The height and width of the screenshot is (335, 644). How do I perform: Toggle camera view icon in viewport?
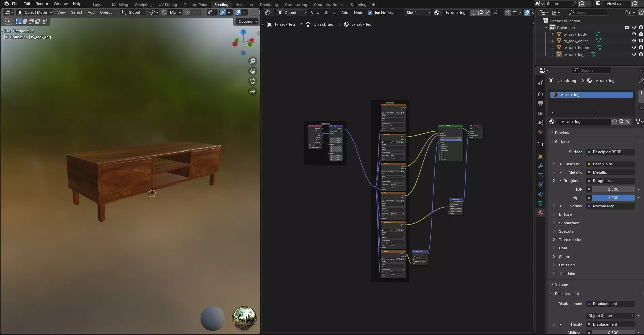point(253,81)
